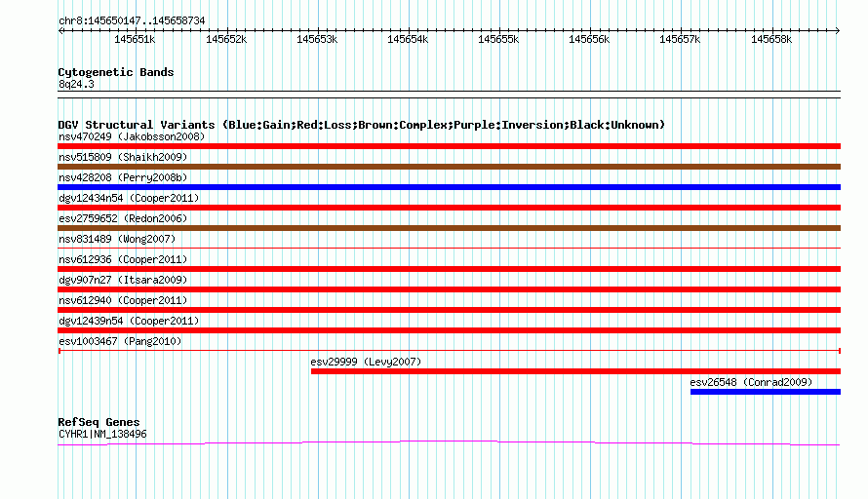
Task: Click the 8q24.3 cytogenetic band bar
Action: pos(449,95)
